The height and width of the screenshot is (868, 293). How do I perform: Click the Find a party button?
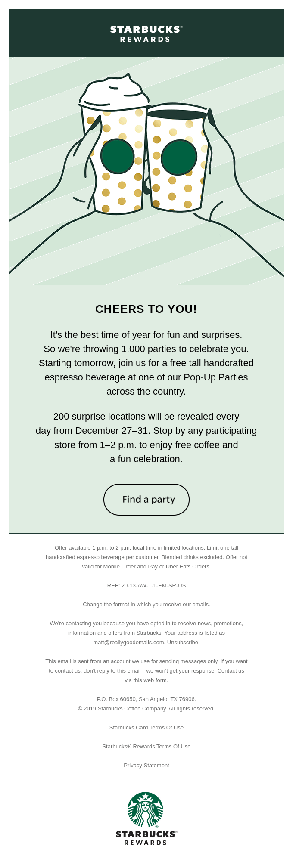coord(146,499)
